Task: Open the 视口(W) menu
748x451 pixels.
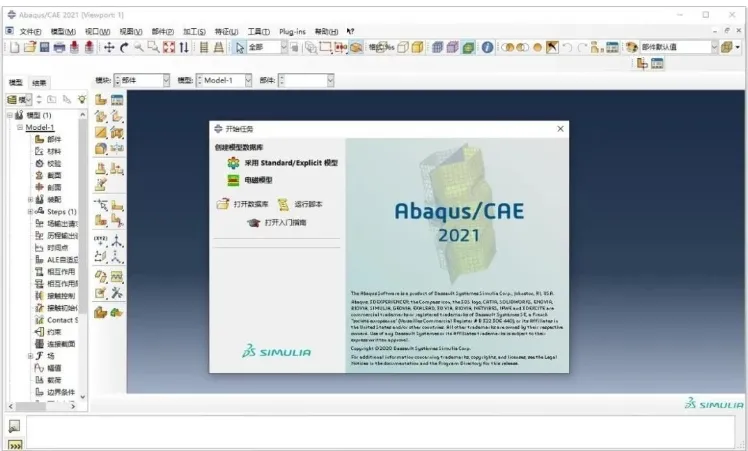Action: click(97, 31)
